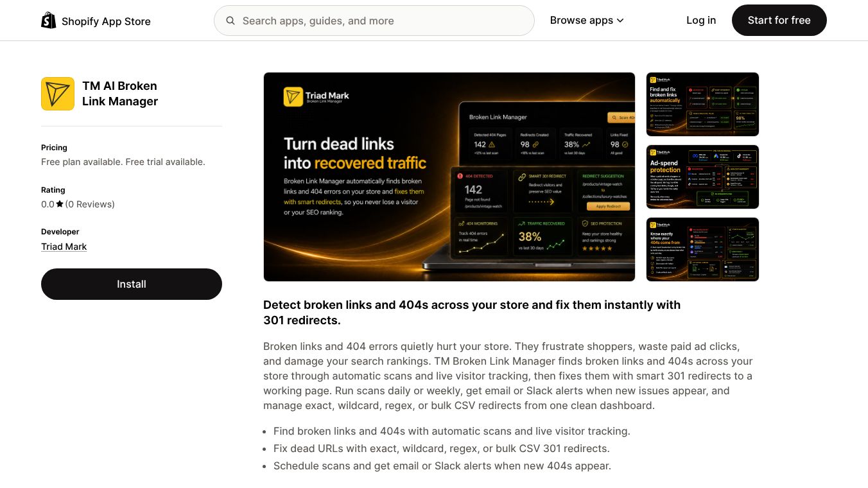Click the '(0 Reviews)' rating text
The width and height of the screenshot is (868, 488).
coord(90,204)
